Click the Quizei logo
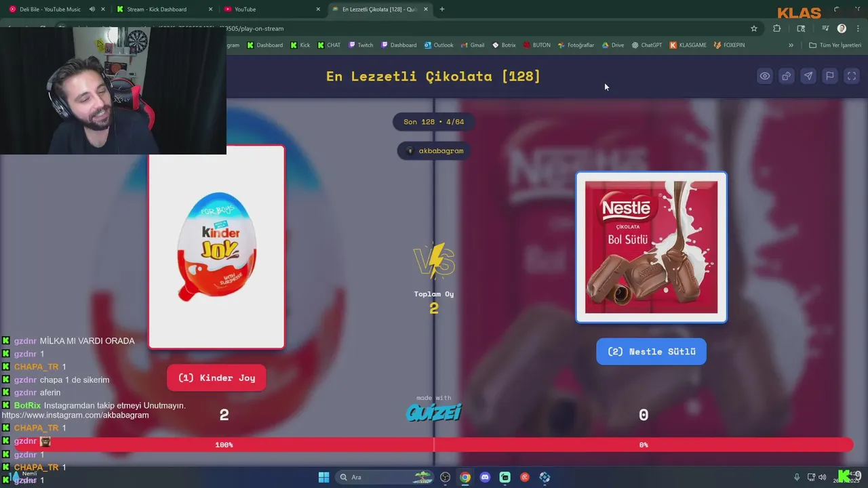Screen dimensions: 868x488 (x=434, y=411)
